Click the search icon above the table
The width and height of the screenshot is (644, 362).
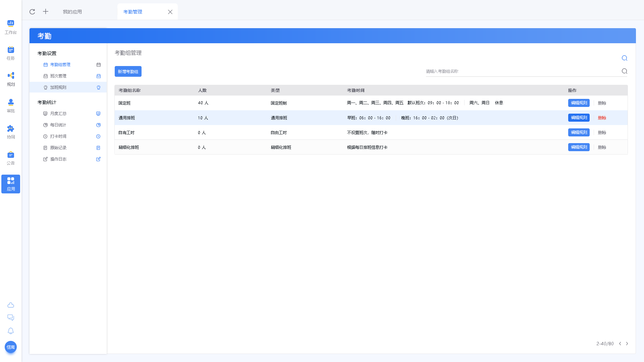[x=625, y=58]
